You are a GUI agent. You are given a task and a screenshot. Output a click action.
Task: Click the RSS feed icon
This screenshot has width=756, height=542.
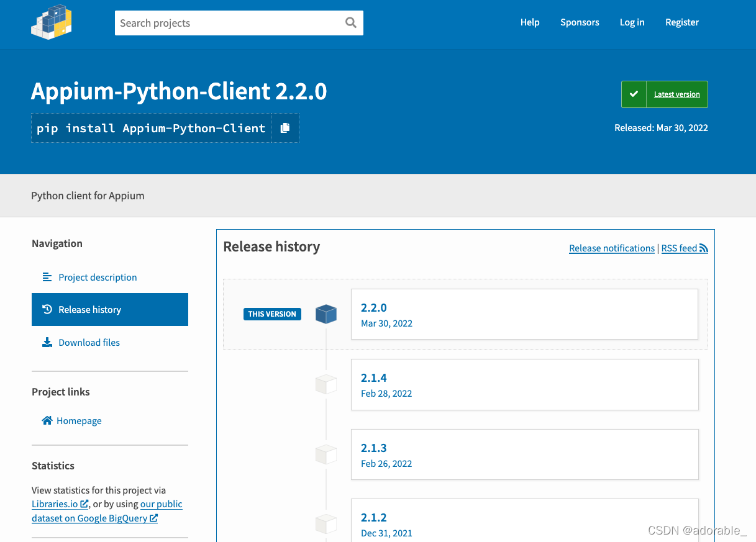coord(704,248)
